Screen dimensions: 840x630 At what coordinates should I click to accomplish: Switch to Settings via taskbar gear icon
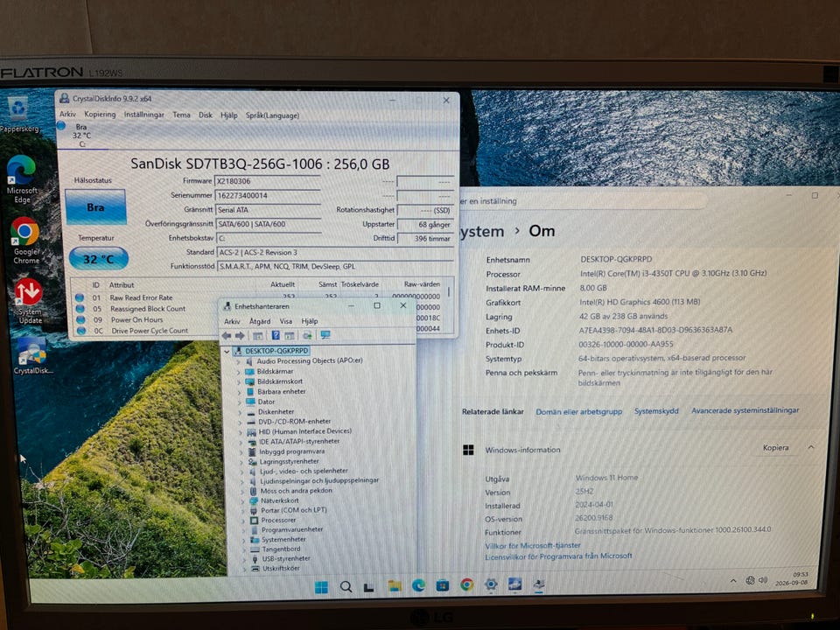491,584
